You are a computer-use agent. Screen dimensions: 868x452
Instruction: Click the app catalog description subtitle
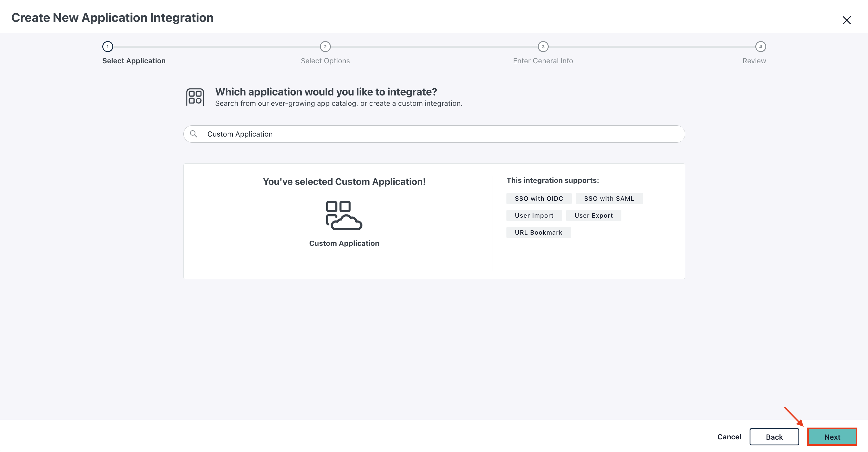(339, 104)
